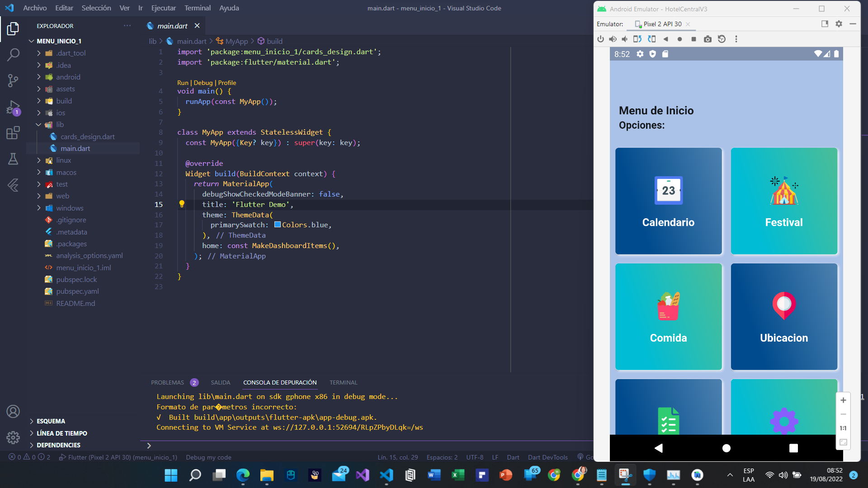Click the emulator toolbar back triangle
Image resolution: width=868 pixels, height=488 pixels.
[x=665, y=39]
